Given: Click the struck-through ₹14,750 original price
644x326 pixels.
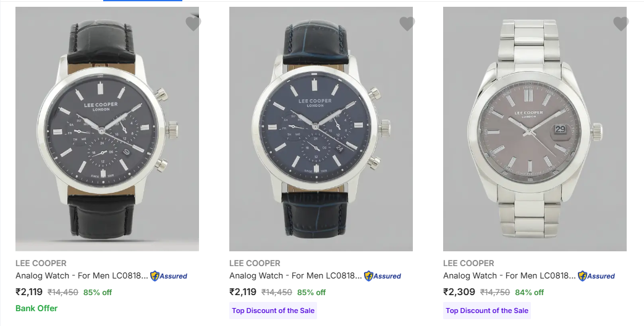Looking at the screenshot, I should pyautogui.click(x=494, y=293).
